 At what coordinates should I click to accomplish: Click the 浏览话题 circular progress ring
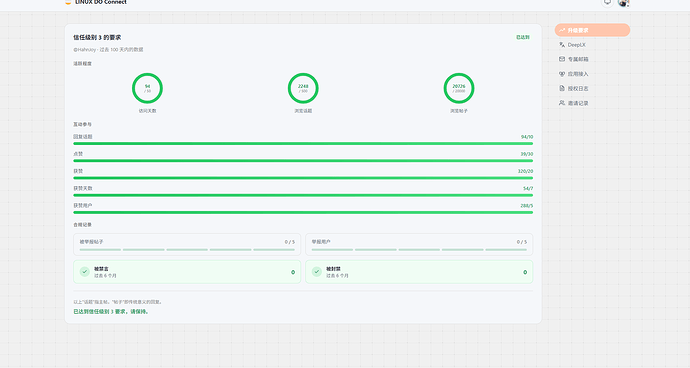303,88
